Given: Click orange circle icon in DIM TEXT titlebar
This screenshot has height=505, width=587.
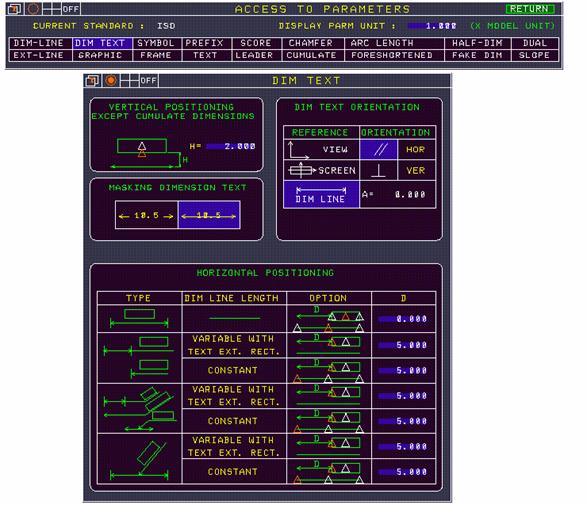Looking at the screenshot, I should [x=111, y=80].
